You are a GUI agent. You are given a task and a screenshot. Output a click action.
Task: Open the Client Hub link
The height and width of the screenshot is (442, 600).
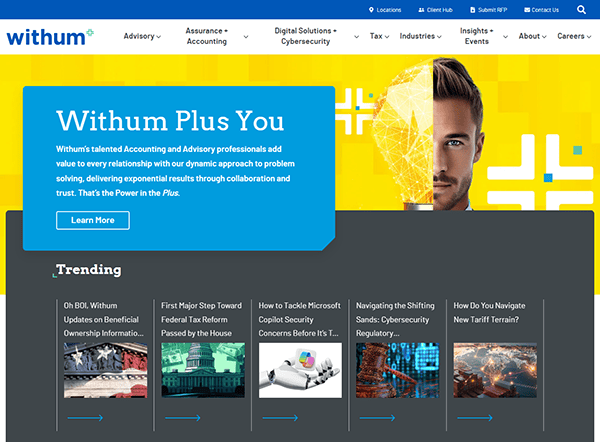click(x=440, y=10)
